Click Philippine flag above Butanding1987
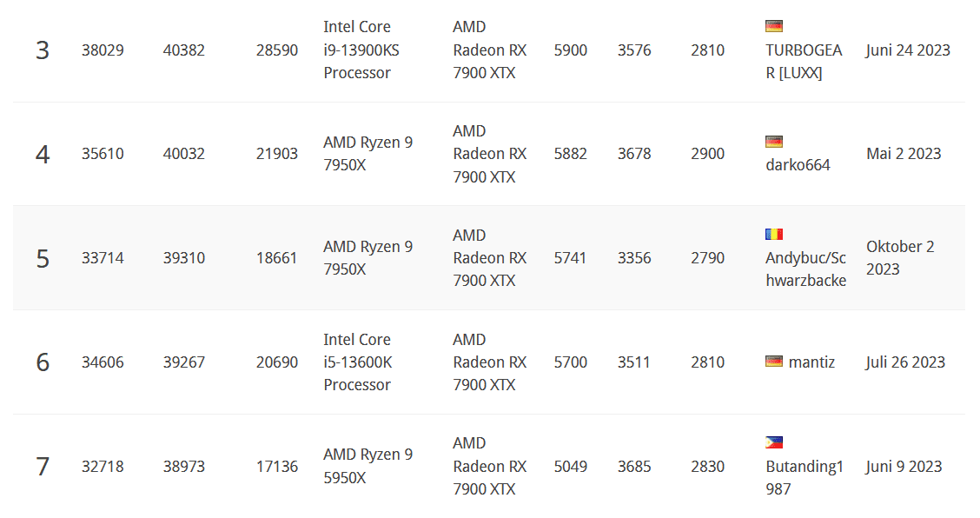This screenshot has height=518, width=980. pos(774,443)
